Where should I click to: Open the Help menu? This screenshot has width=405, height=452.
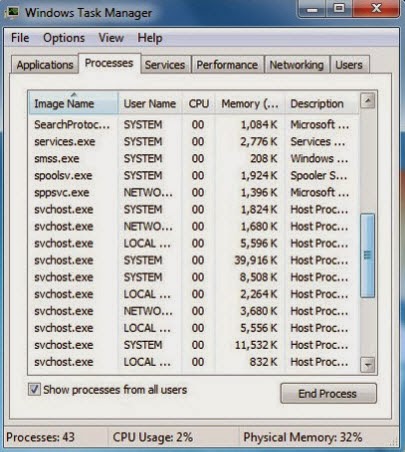[150, 38]
